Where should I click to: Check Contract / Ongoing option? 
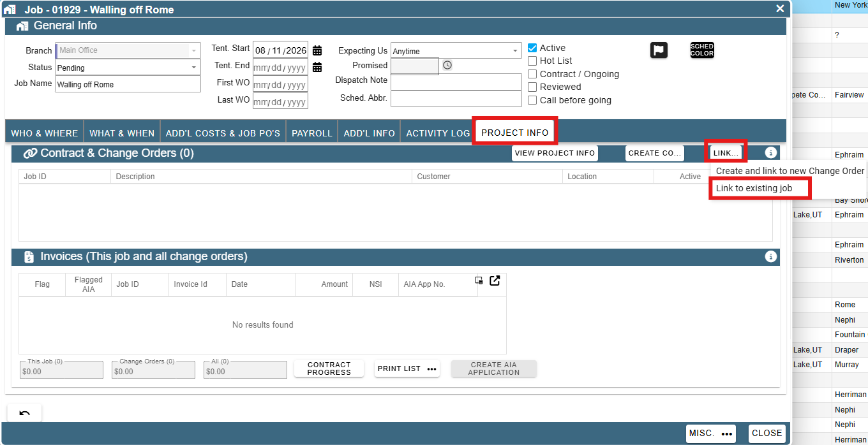coord(532,74)
